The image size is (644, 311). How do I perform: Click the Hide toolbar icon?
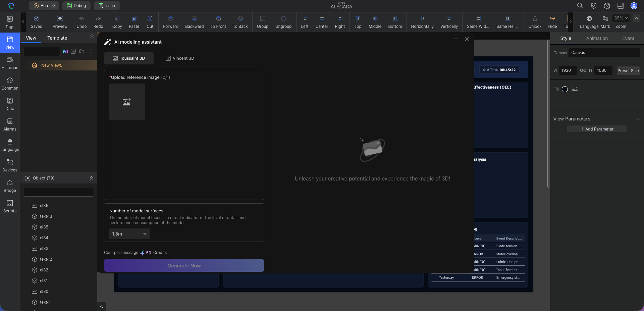tap(552, 22)
